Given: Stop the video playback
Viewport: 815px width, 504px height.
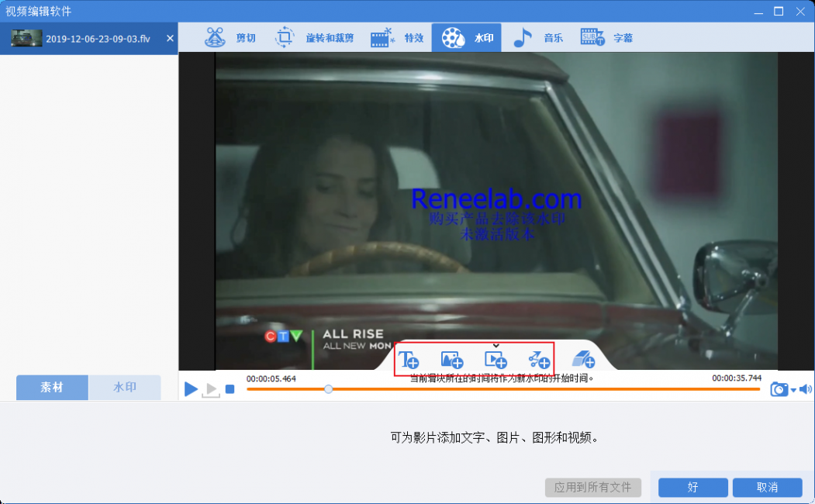Looking at the screenshot, I should click(230, 388).
